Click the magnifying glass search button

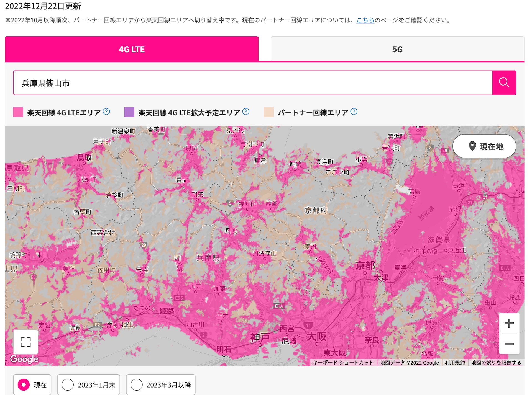(x=504, y=83)
